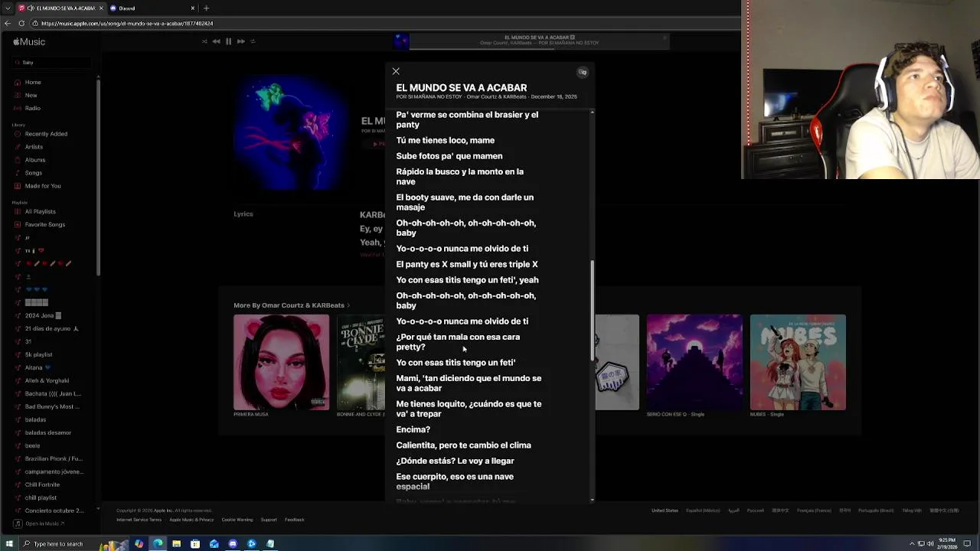Screen dimensions: 980x551
Task: Open the Support footer link
Action: coord(269,520)
